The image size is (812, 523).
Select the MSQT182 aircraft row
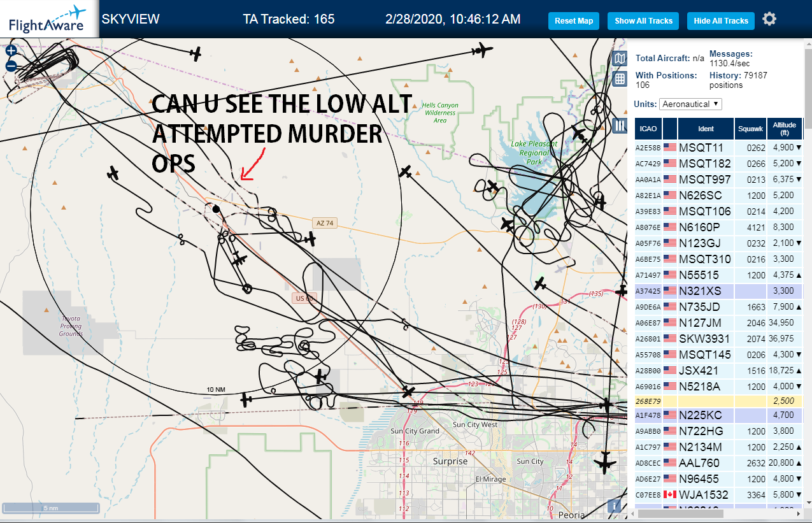(718, 164)
